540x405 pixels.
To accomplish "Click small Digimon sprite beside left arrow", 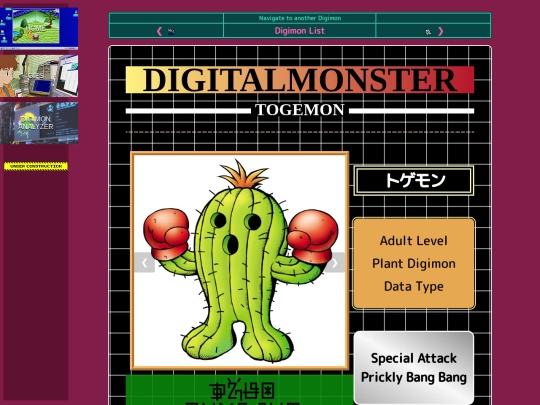I will tap(171, 32).
